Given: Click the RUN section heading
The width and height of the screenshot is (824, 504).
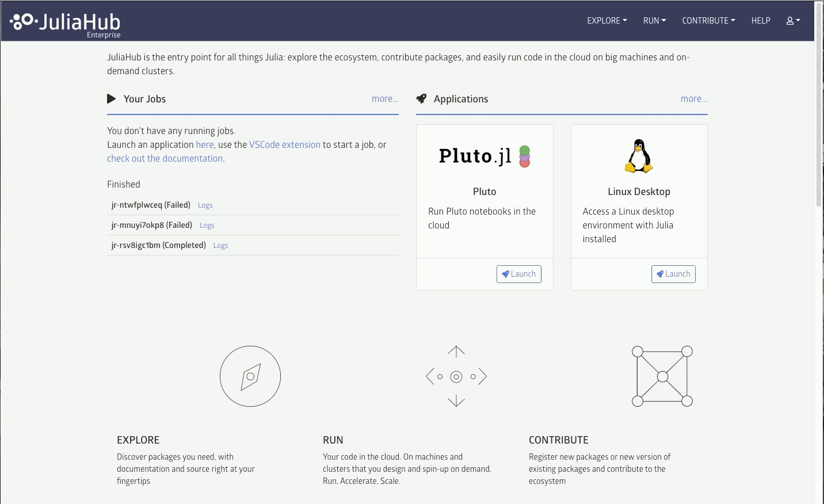Looking at the screenshot, I should (x=333, y=440).
